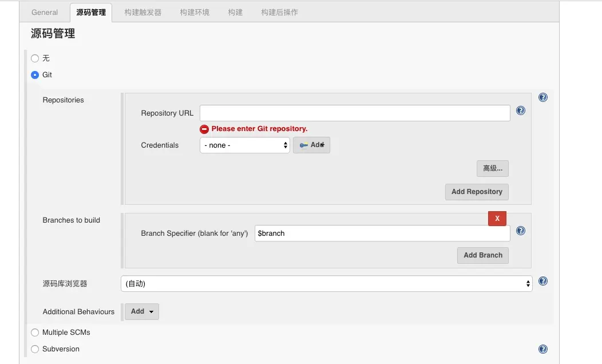The height and width of the screenshot is (364, 602).
Task: Switch to the 源码管理 tab
Action: [x=91, y=12]
